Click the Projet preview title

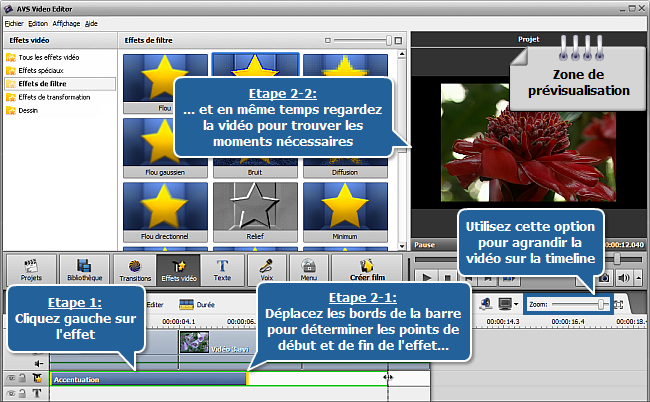click(x=529, y=39)
